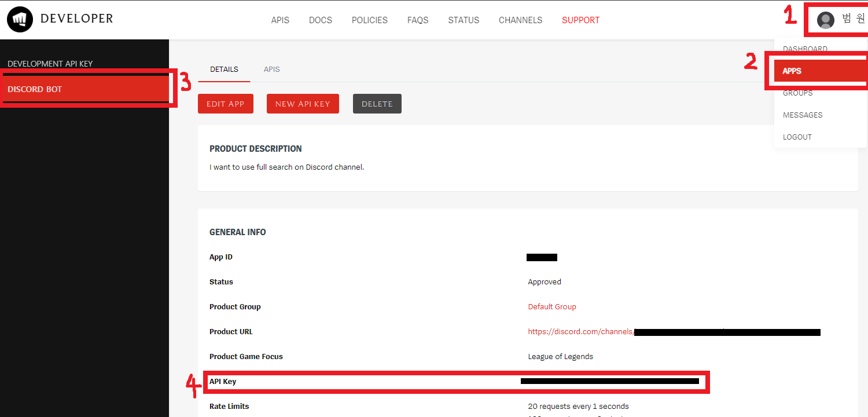The height and width of the screenshot is (417, 868).
Task: Open the user profile avatar icon
Action: (825, 20)
